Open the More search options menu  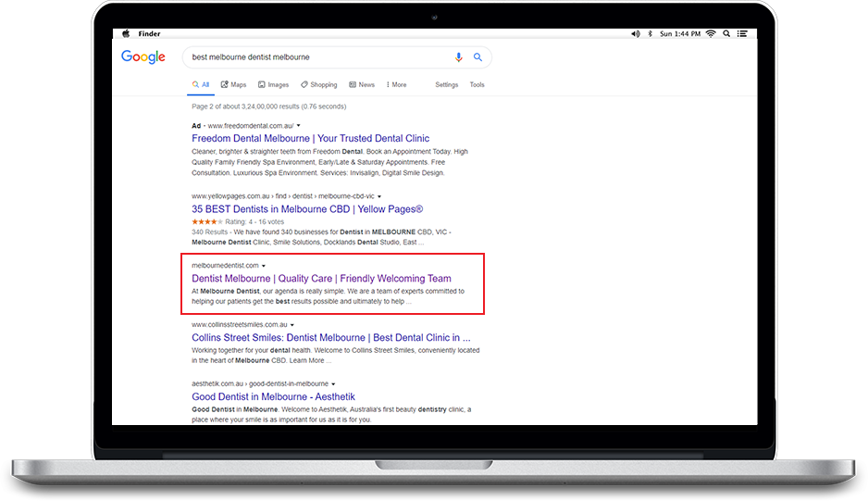(x=396, y=84)
